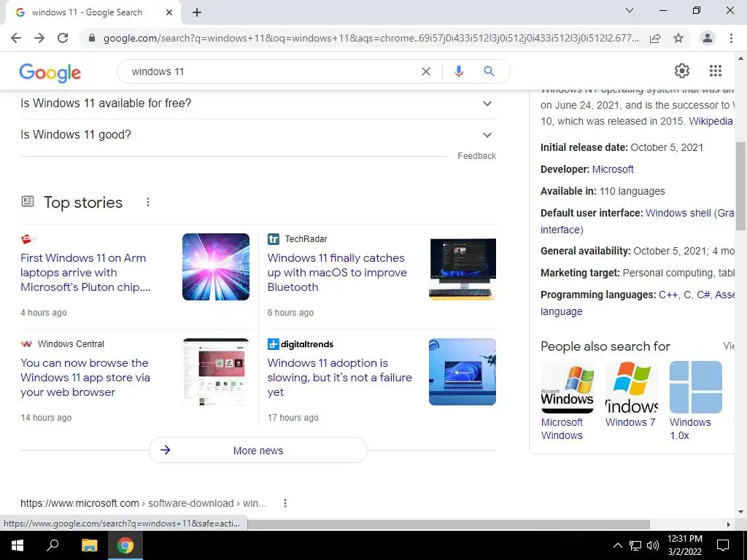This screenshot has height=560, width=747.
Task: Close the windows 11 Google Search tab
Action: [169, 12]
